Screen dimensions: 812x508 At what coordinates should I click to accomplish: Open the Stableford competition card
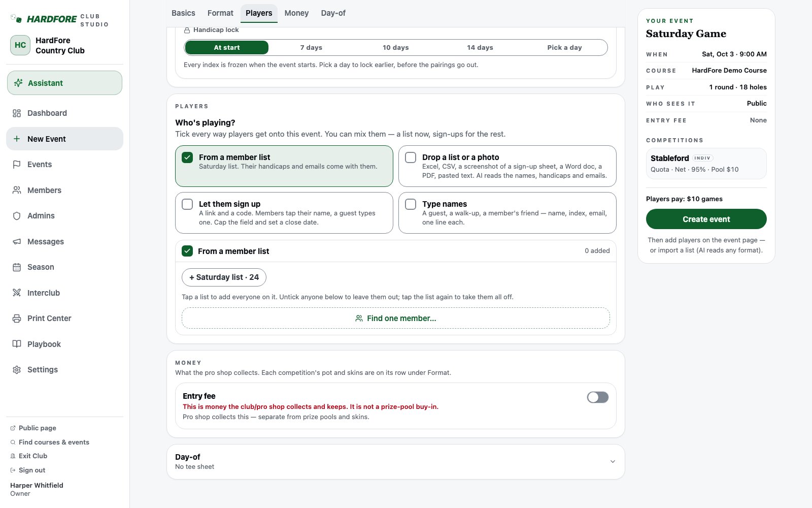coord(706,164)
